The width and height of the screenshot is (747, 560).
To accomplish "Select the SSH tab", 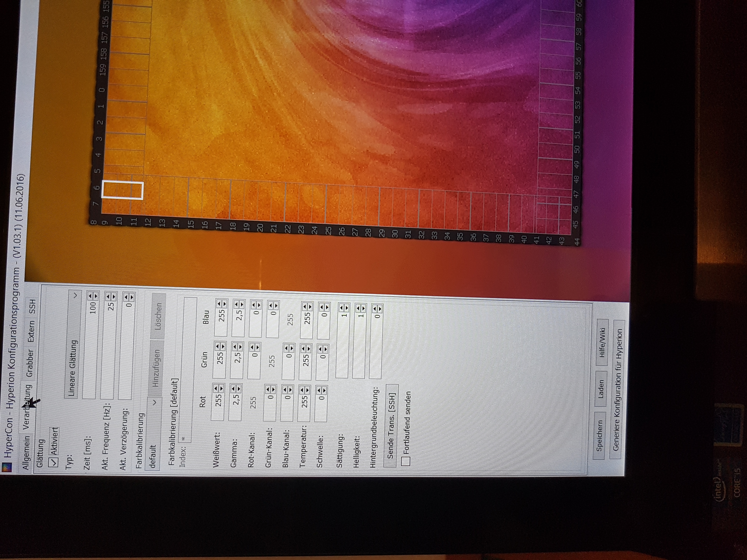I will [x=32, y=306].
